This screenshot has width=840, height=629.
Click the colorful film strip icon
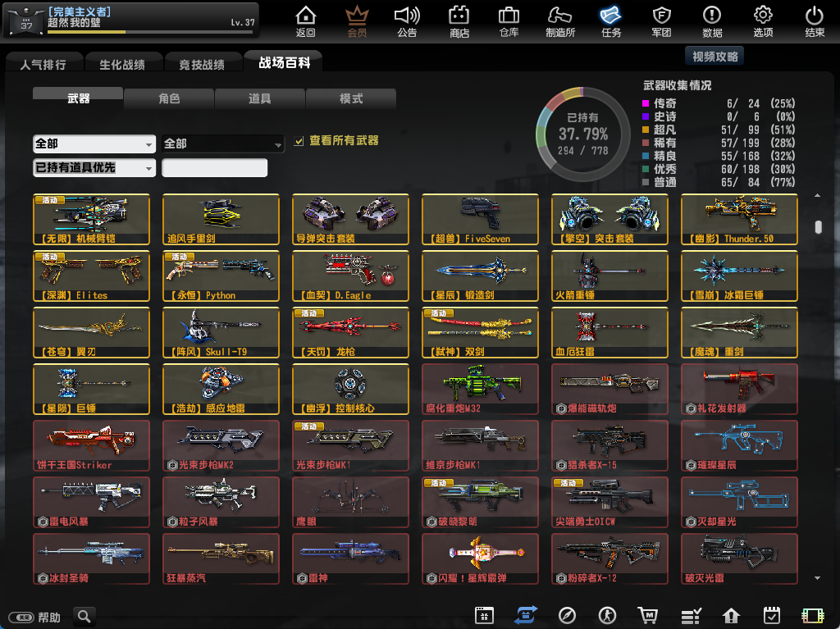pos(813,616)
